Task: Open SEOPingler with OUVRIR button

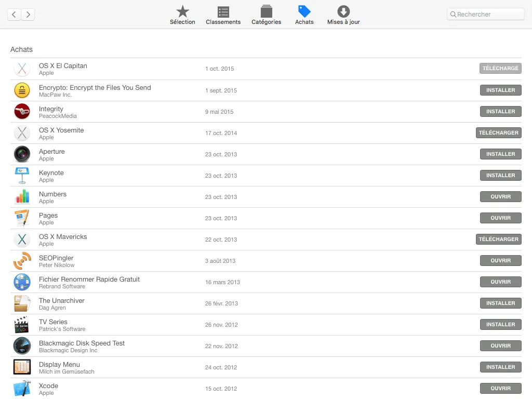Action: [x=500, y=261]
